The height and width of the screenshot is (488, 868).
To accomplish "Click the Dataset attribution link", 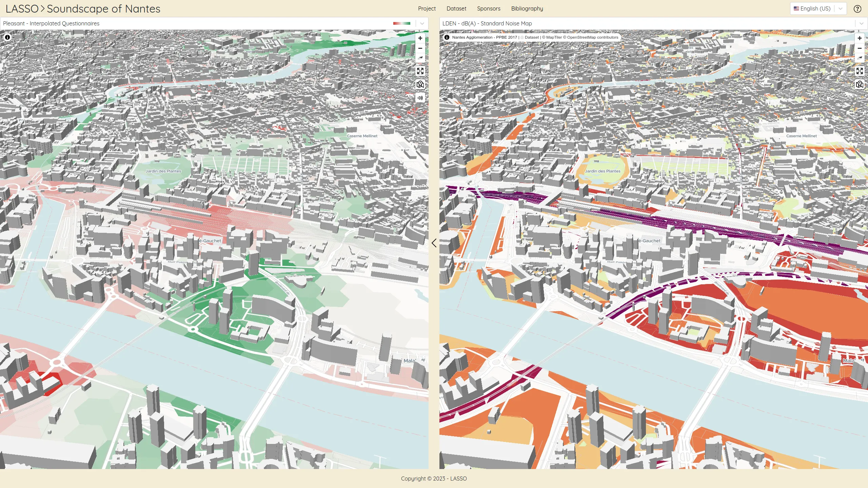I will [x=531, y=37].
